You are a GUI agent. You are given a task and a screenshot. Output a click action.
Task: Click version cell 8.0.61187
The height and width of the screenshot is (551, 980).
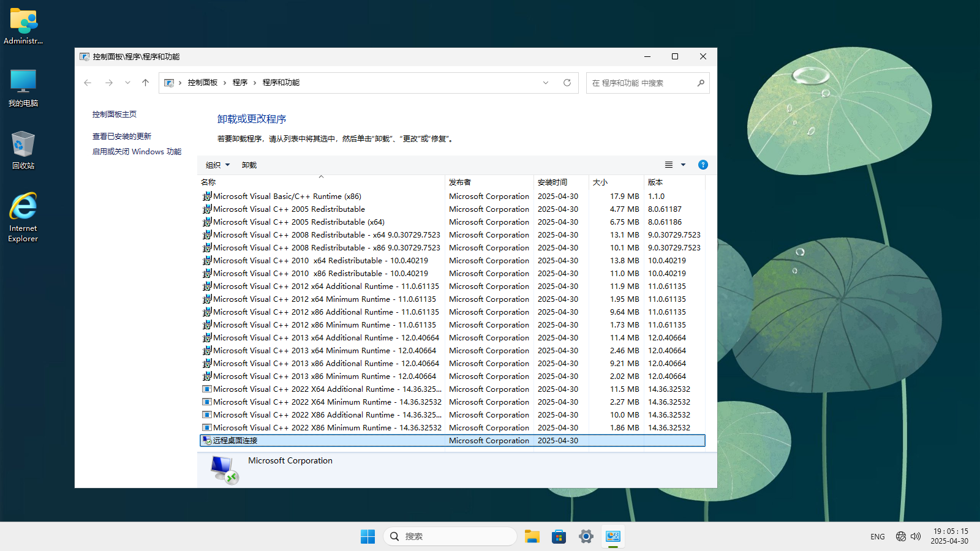tap(665, 209)
